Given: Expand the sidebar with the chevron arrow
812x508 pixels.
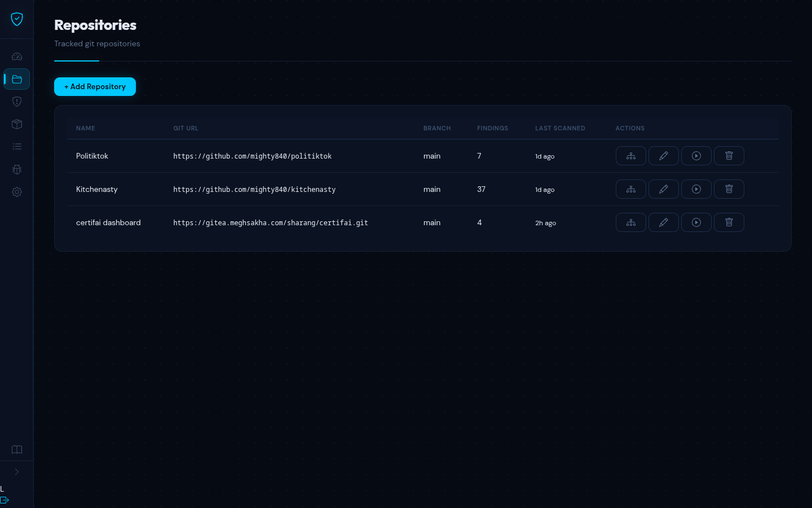Looking at the screenshot, I should click(x=17, y=472).
